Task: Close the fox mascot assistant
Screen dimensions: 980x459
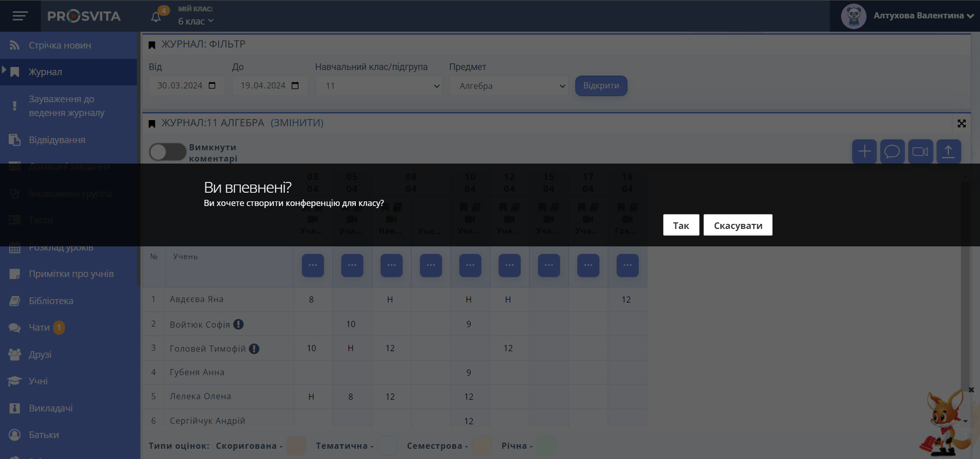Action: coord(971,390)
